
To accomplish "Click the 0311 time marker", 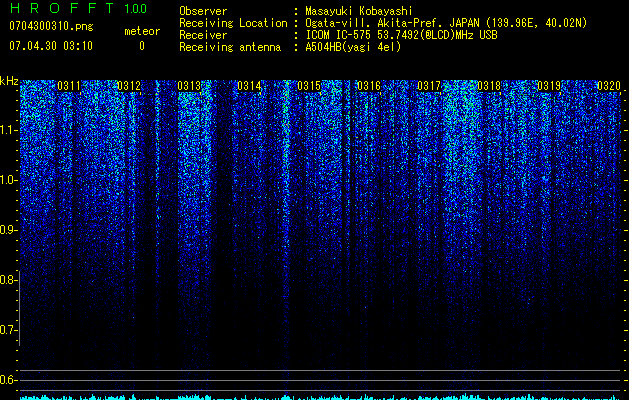I will click(x=69, y=86).
